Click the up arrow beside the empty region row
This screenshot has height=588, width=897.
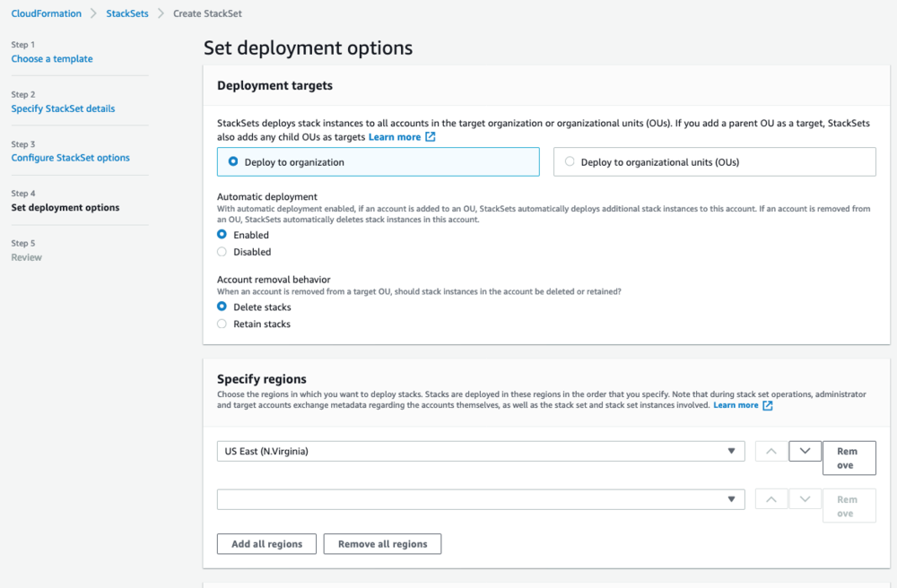coord(770,498)
